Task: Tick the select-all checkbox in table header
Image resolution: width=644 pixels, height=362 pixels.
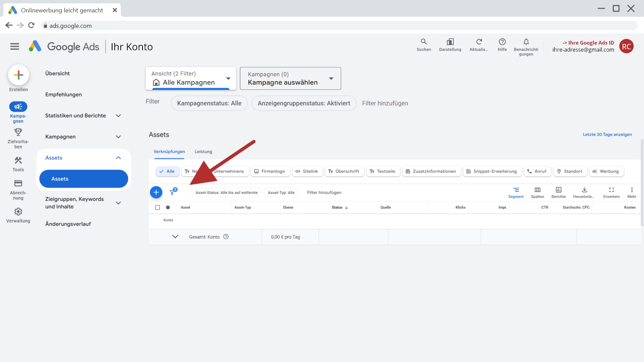Action: point(157,207)
